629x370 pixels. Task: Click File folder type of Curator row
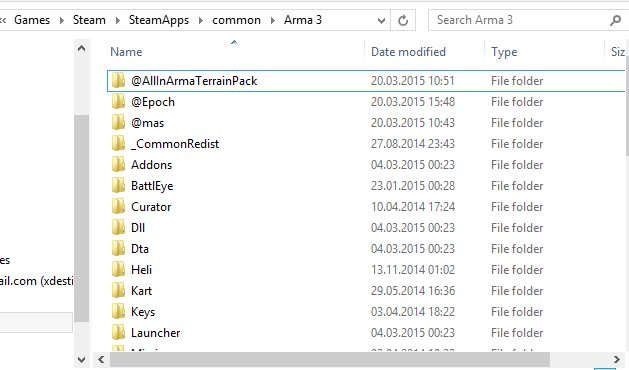click(517, 207)
